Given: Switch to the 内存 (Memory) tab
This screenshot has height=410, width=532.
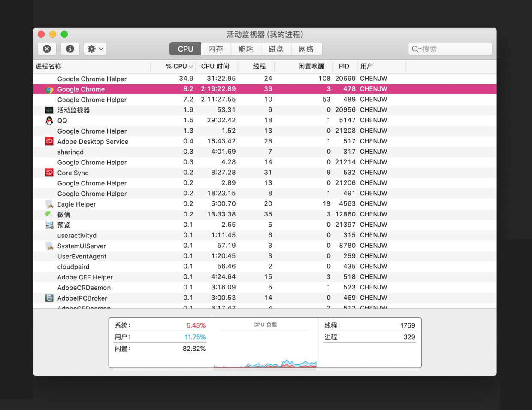Looking at the screenshot, I should [216, 49].
